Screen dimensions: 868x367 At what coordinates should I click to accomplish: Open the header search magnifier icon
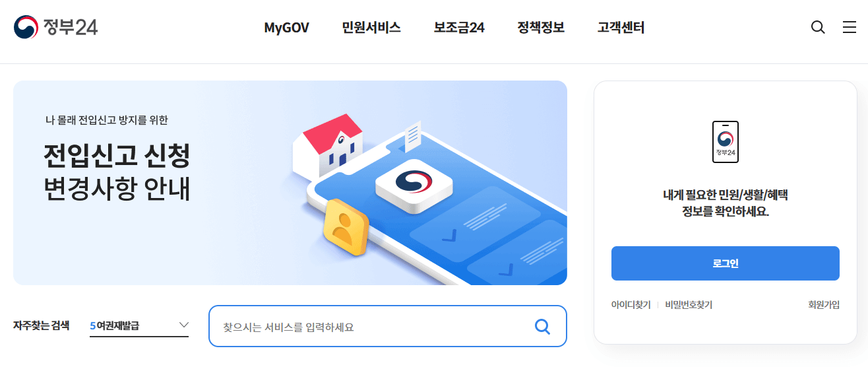click(818, 27)
